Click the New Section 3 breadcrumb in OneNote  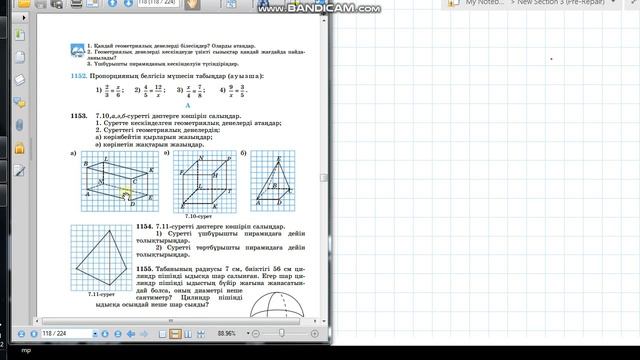(x=561, y=2)
